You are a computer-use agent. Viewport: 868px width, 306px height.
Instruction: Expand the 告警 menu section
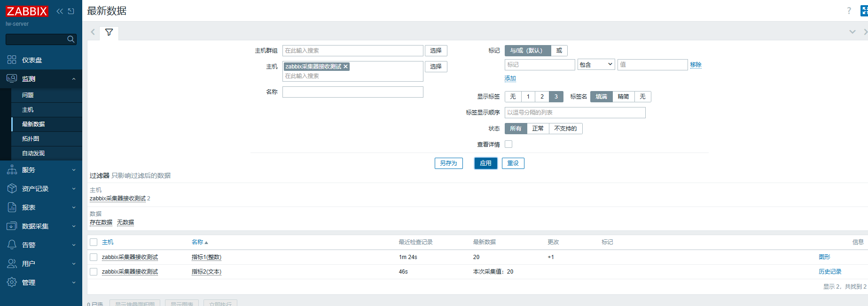tap(74, 245)
